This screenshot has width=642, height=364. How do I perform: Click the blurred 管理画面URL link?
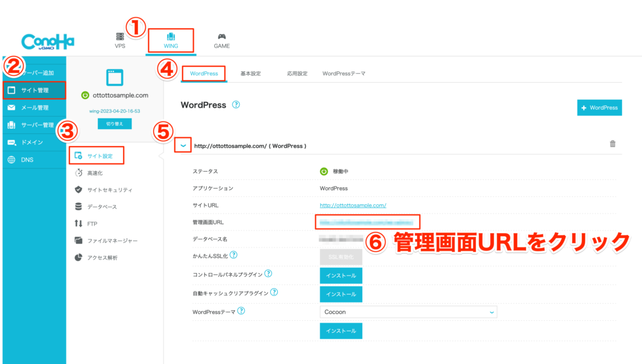[367, 222]
